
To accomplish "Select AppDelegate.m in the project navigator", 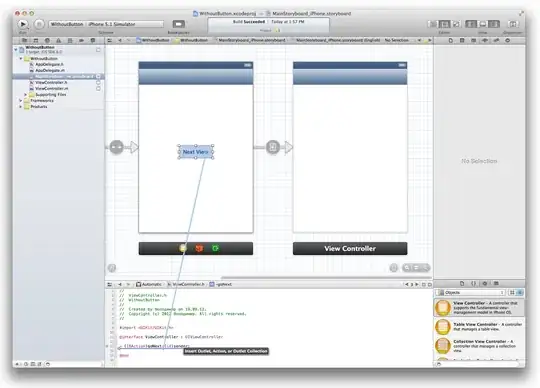I will click(x=50, y=70).
